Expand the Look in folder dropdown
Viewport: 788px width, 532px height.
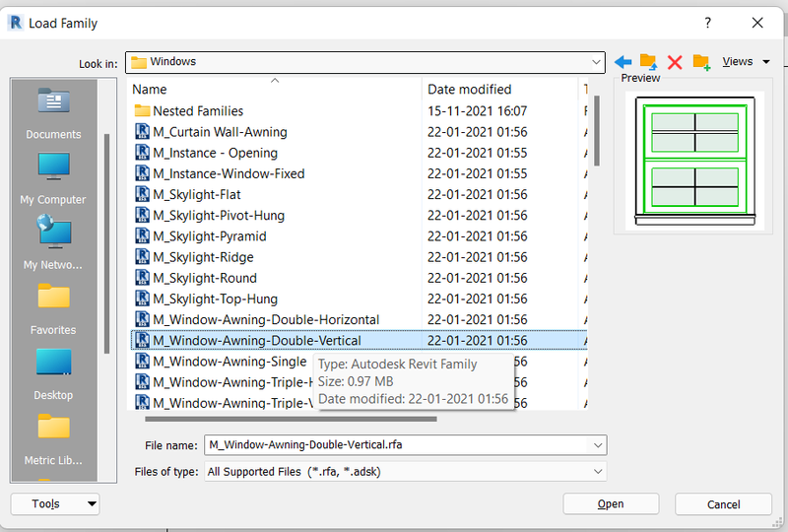(596, 62)
